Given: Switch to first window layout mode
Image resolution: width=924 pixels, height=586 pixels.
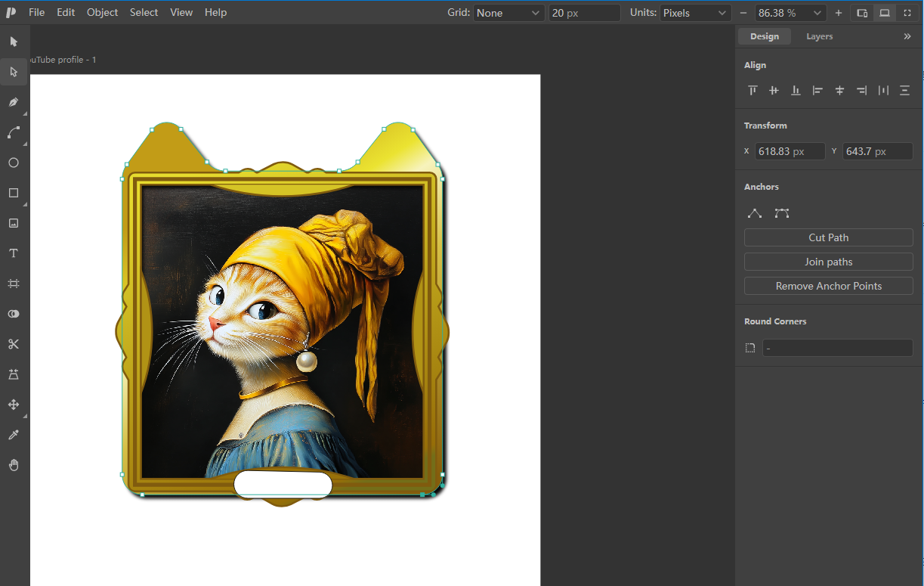Looking at the screenshot, I should coord(862,13).
